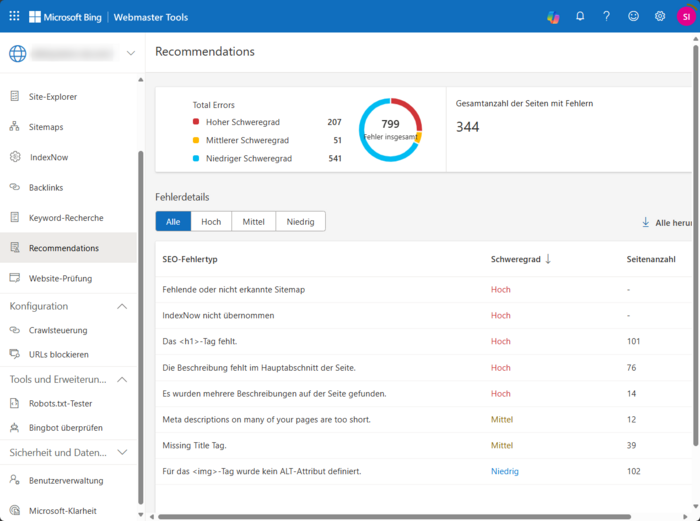Expand the Sicherheit und Daten... section
Viewport: 700px width, 521px height.
[x=122, y=452]
